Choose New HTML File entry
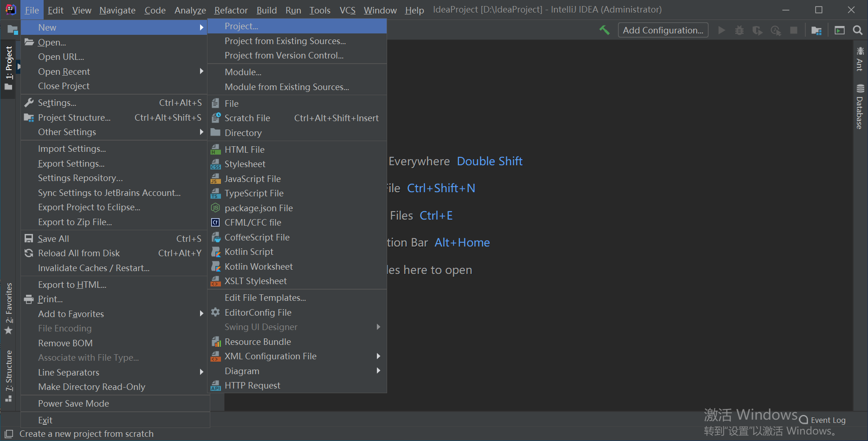 (297, 149)
